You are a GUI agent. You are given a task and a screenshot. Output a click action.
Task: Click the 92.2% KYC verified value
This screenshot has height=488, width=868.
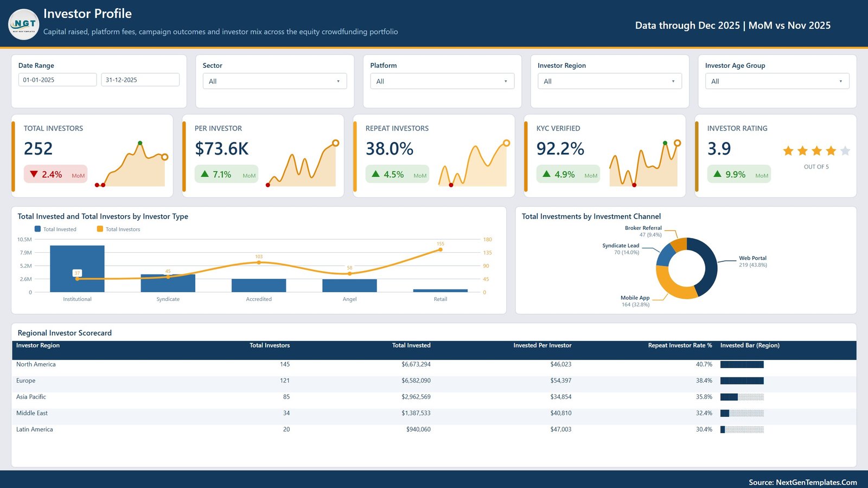click(x=560, y=149)
